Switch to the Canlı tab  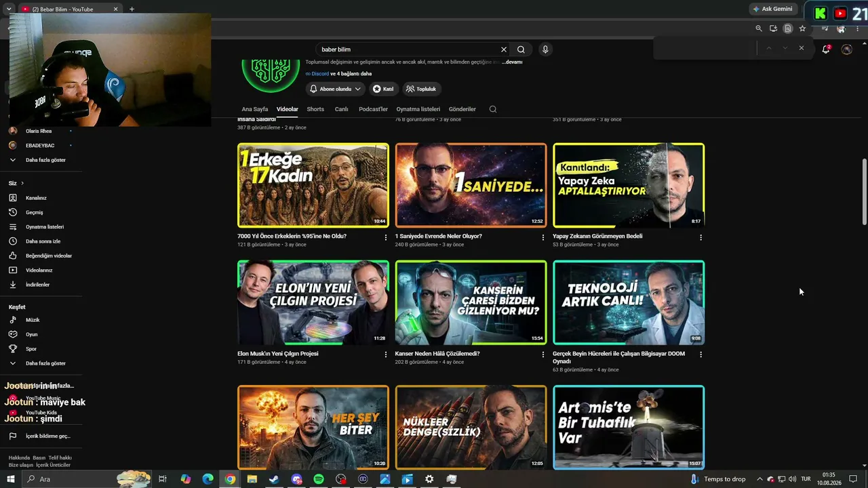point(341,109)
